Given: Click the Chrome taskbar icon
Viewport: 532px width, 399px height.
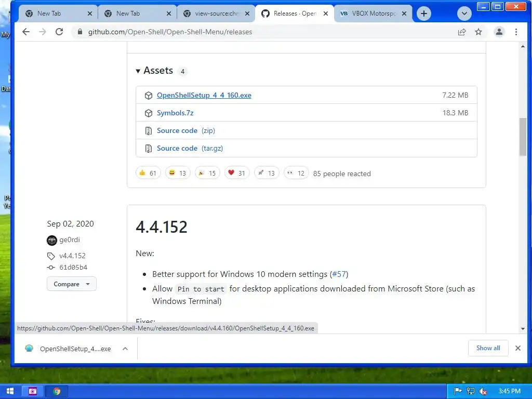Looking at the screenshot, I should pos(57,391).
